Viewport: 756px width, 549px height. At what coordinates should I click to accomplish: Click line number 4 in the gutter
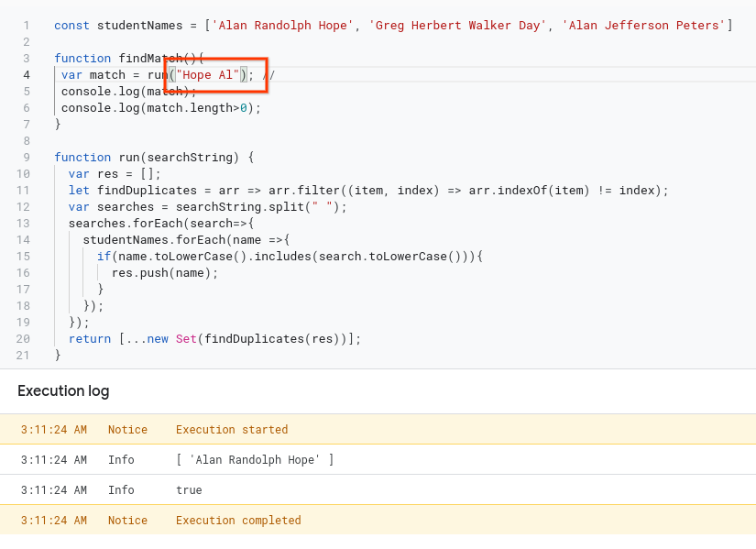pyautogui.click(x=27, y=75)
